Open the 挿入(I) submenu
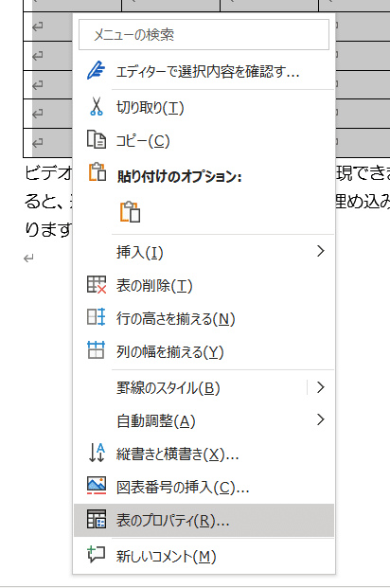Image resolution: width=390 pixels, height=588 pixels. [204, 252]
